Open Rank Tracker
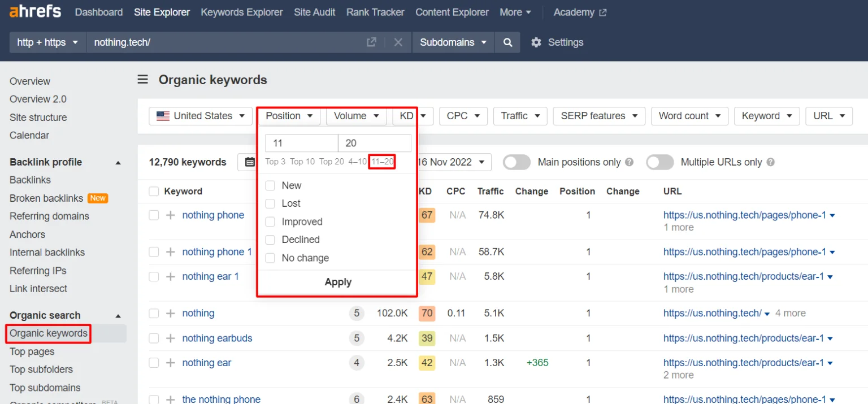The image size is (868, 404). [x=375, y=12]
